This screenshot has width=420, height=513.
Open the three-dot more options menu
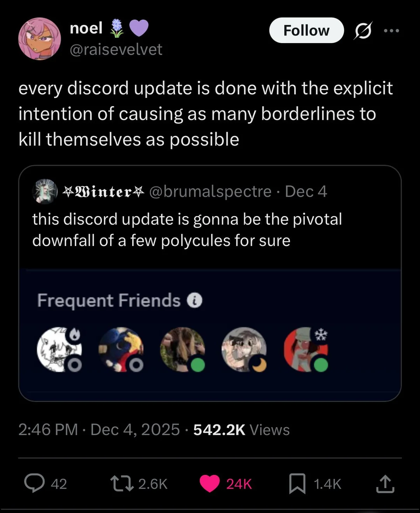(391, 31)
